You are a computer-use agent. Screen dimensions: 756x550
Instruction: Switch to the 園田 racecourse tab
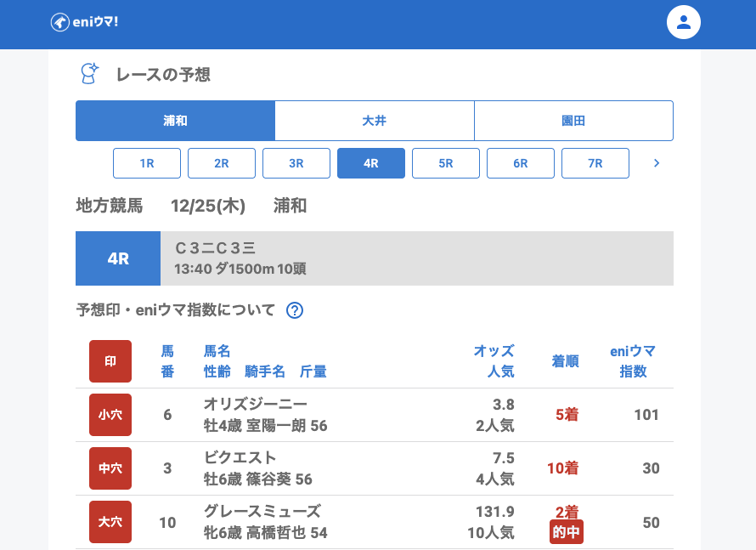click(573, 121)
